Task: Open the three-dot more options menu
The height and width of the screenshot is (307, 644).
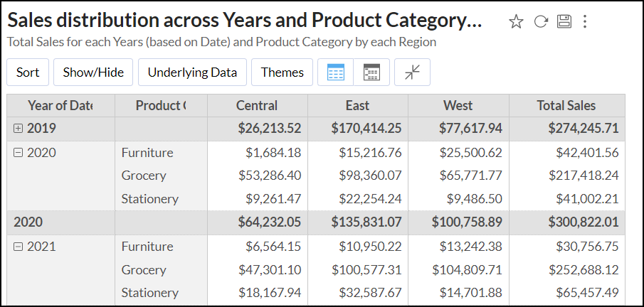Action: pos(585,22)
